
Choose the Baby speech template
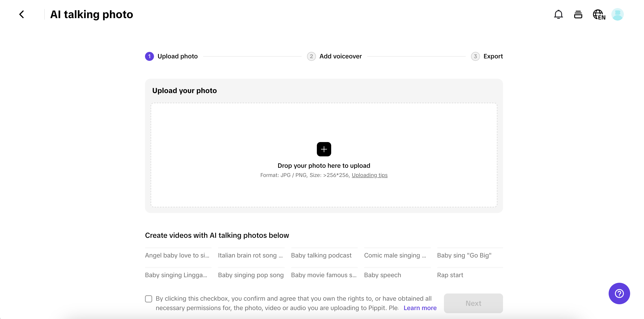[x=382, y=275]
